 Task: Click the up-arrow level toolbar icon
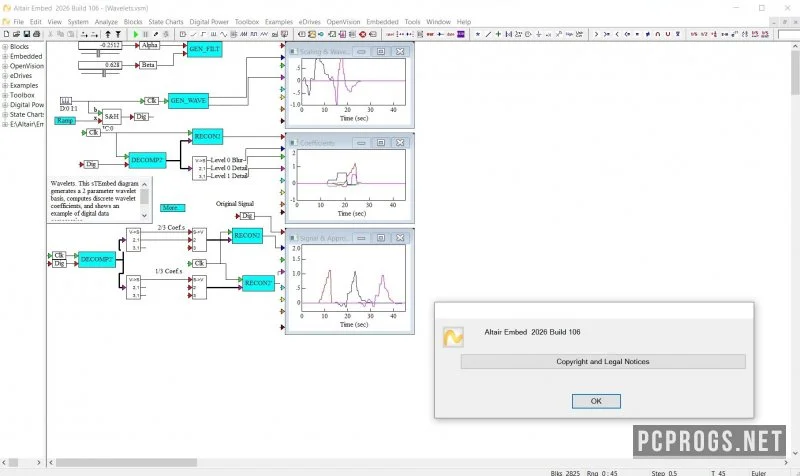tap(108, 34)
